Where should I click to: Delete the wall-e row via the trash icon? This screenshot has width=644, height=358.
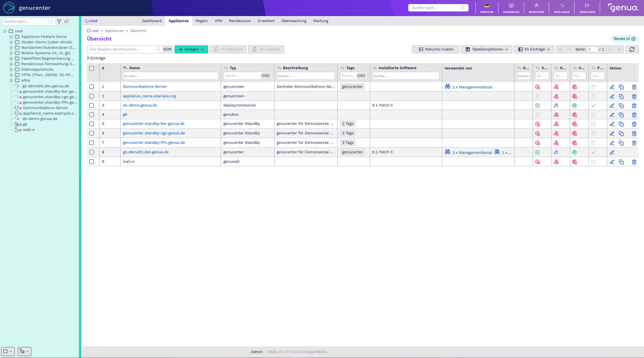pos(634,162)
